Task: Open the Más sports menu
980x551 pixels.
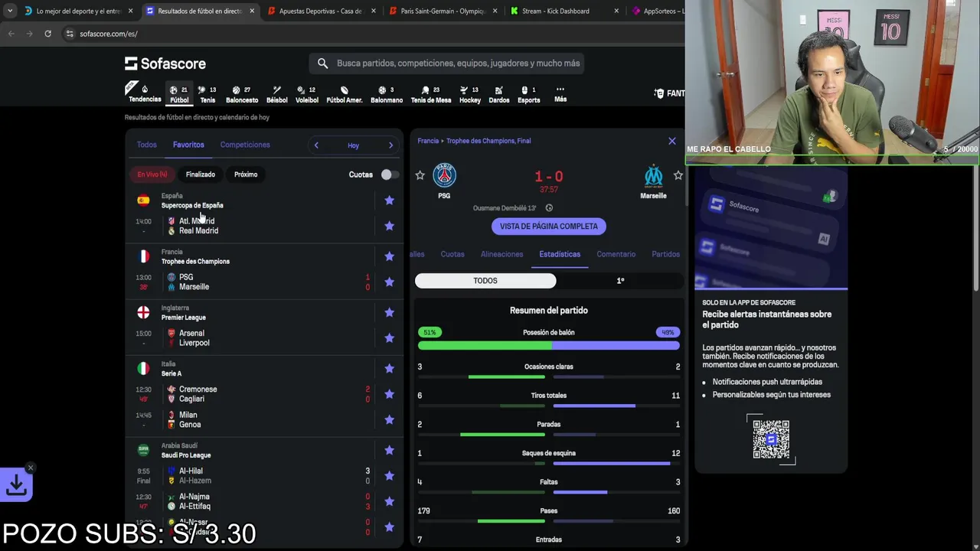Action: [560, 93]
